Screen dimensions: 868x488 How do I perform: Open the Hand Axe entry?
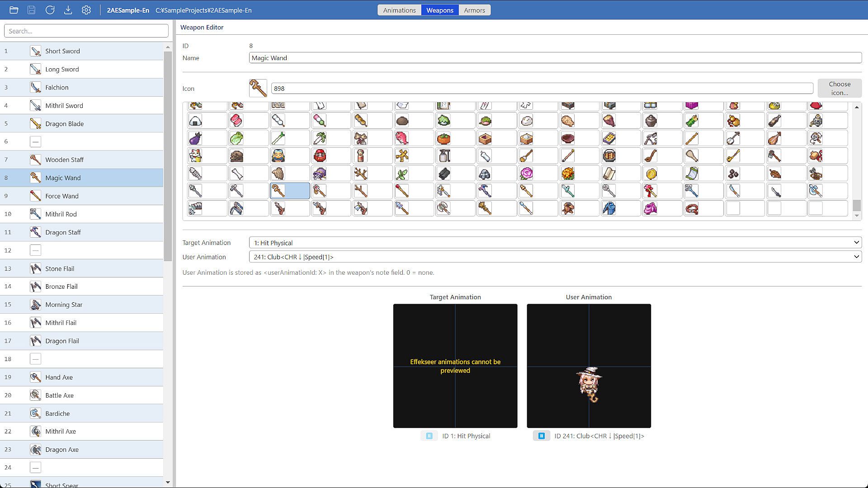[x=82, y=377]
